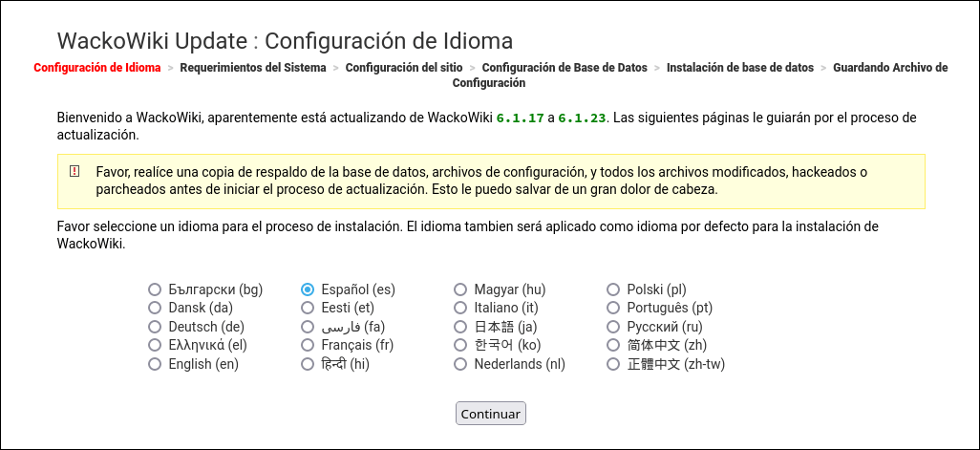Viewport: 980px width, 450px height.
Task: Select Nederlands (nl) language option
Action: (460, 364)
